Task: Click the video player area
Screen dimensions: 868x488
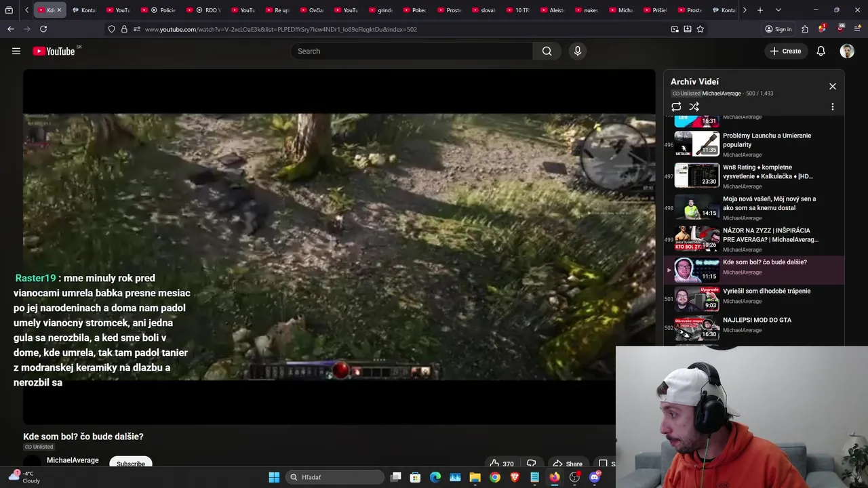Action: click(339, 247)
